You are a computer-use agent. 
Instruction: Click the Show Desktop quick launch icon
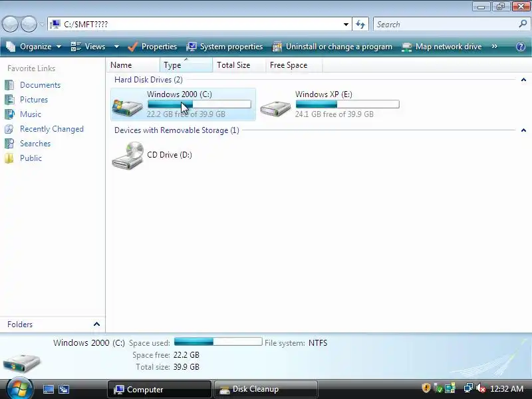[48, 389]
